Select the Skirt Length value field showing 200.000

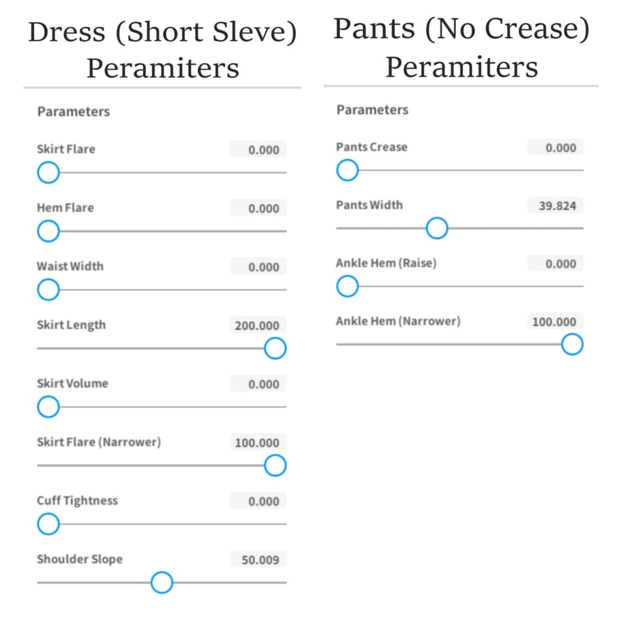tap(257, 326)
